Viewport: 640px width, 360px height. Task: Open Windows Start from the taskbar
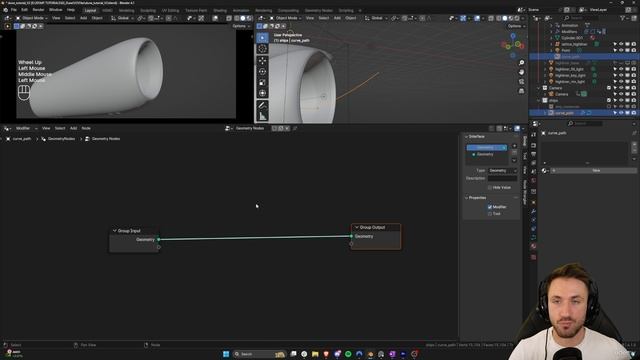tap(226, 354)
